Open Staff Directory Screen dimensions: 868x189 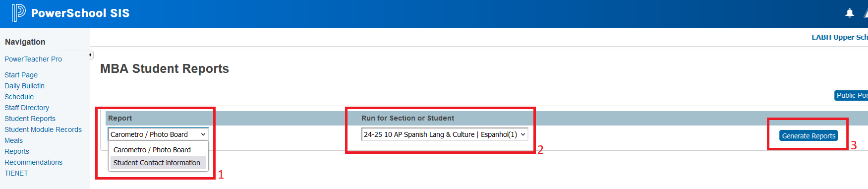pos(27,108)
